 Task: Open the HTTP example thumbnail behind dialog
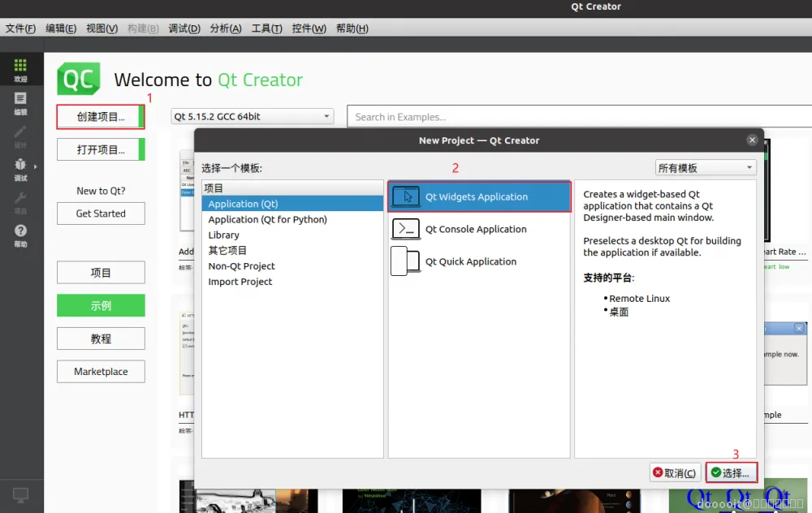pyautogui.click(x=187, y=353)
